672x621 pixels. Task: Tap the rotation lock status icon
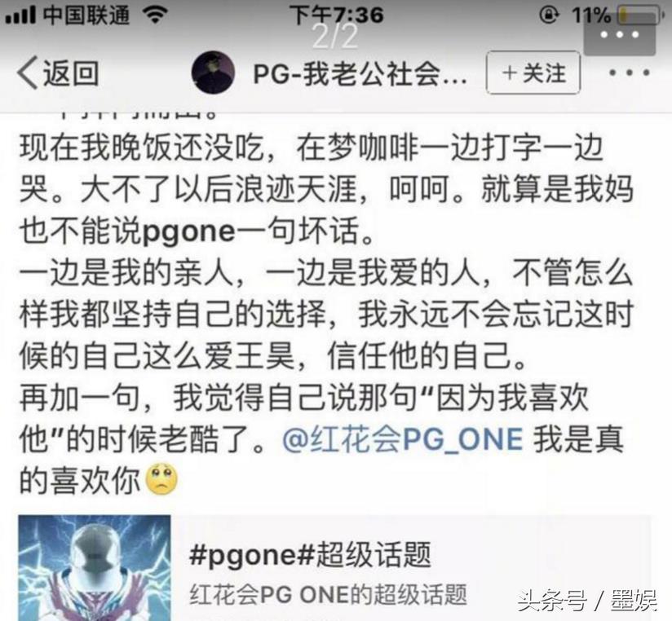point(549,15)
